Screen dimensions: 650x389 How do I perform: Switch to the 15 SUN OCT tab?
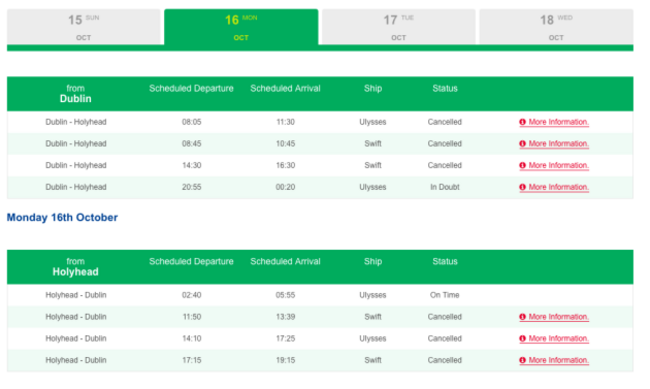[x=84, y=27]
